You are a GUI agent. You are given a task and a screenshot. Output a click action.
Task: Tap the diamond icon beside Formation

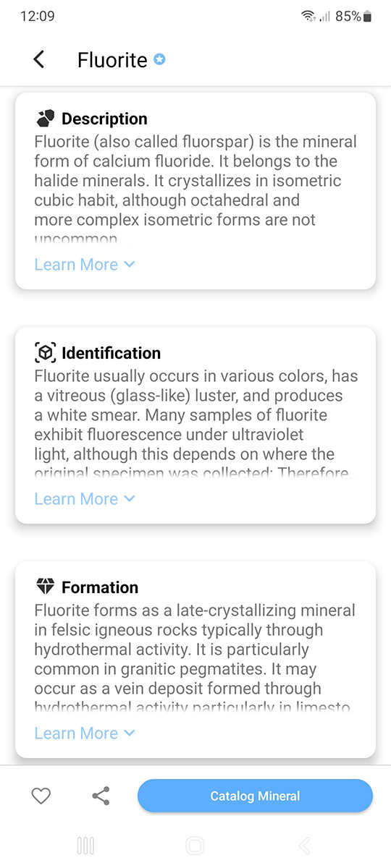pos(45,586)
